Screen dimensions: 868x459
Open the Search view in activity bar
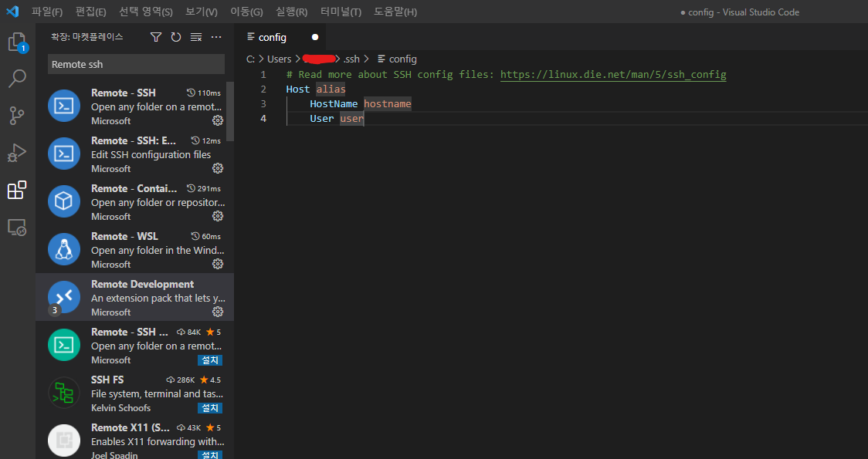(17, 79)
